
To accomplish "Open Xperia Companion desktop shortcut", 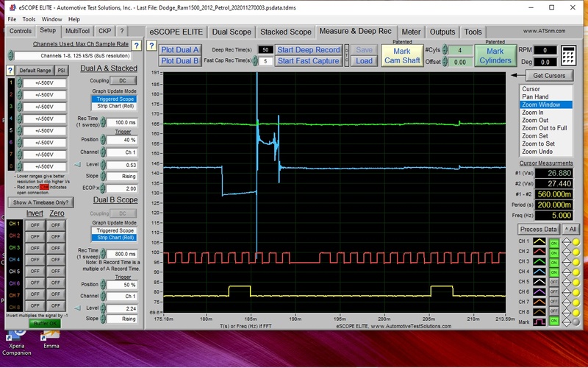I will click(x=16, y=343).
